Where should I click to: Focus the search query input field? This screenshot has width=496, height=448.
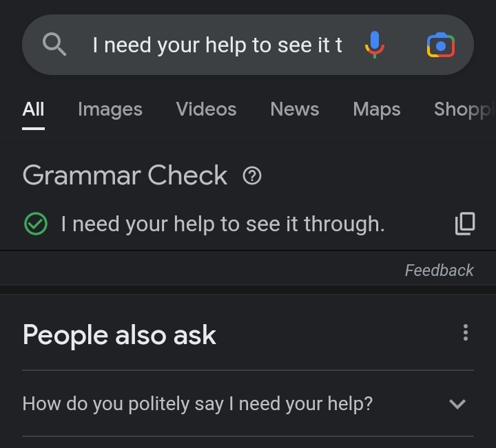pos(217,45)
